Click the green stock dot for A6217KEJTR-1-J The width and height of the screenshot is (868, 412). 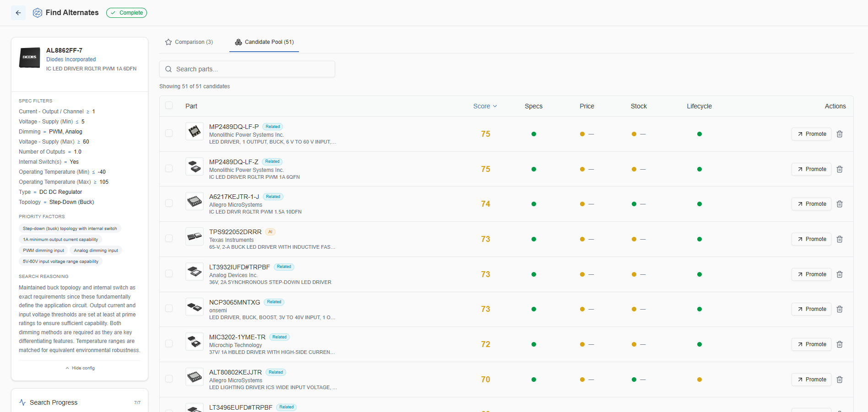(x=634, y=204)
